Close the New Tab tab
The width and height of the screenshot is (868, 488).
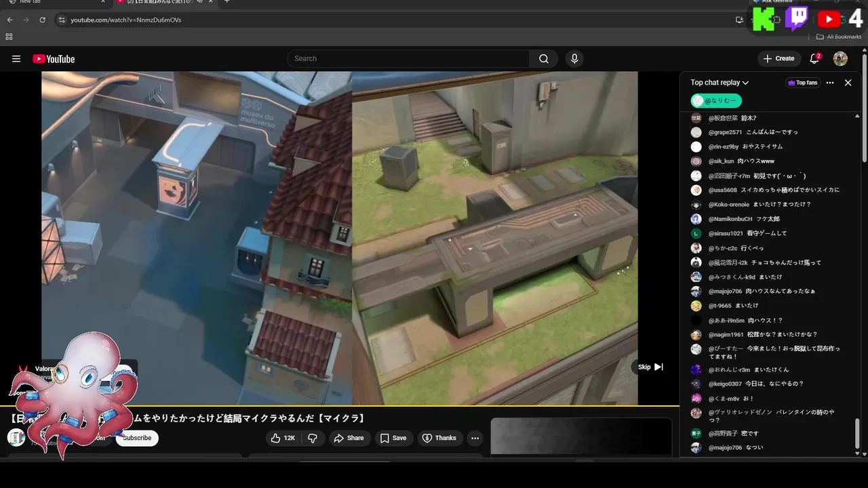click(x=103, y=1)
